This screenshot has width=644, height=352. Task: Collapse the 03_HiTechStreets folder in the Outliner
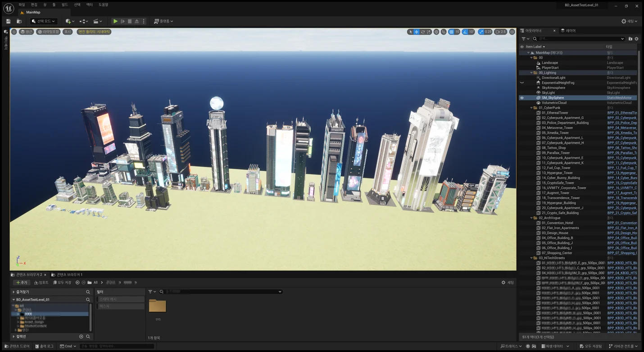532,258
